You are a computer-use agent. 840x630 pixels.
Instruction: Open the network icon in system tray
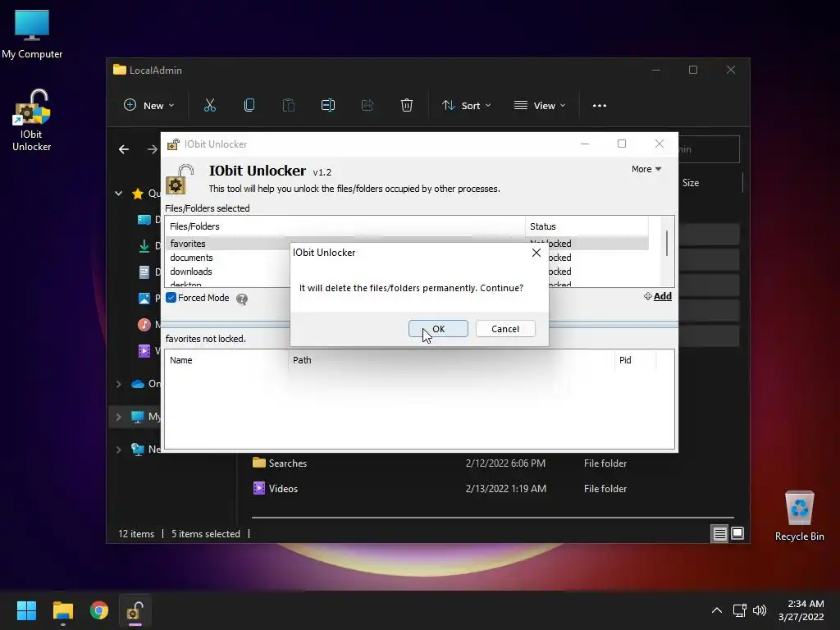tap(740, 610)
